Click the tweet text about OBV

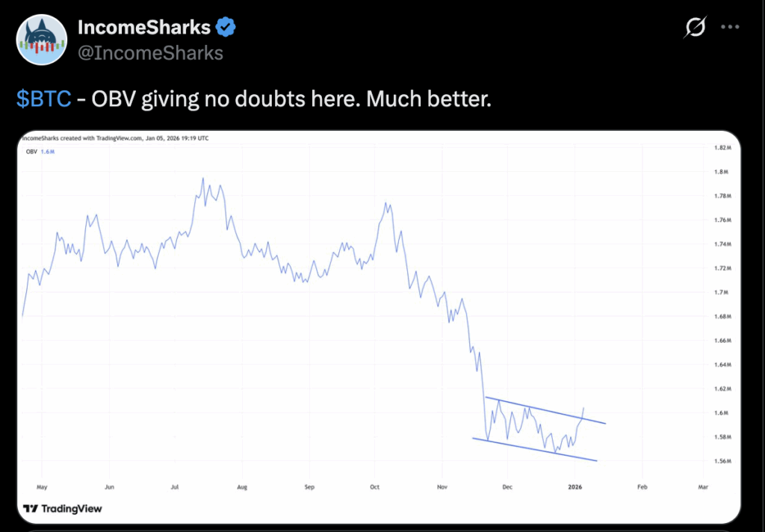point(291,99)
